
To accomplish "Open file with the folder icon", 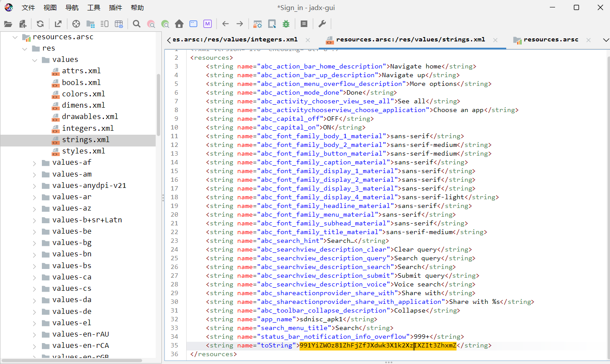I will coord(8,24).
